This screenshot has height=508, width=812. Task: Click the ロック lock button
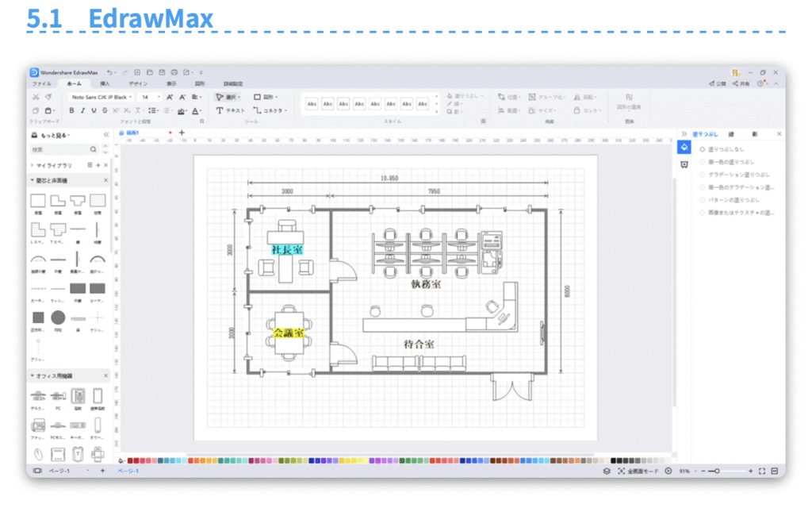[588, 110]
